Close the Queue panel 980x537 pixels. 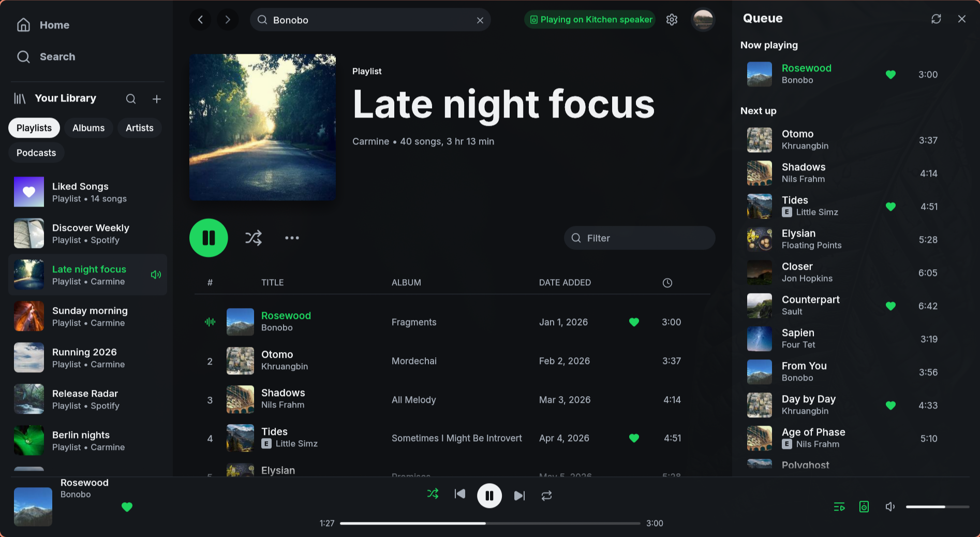click(962, 19)
